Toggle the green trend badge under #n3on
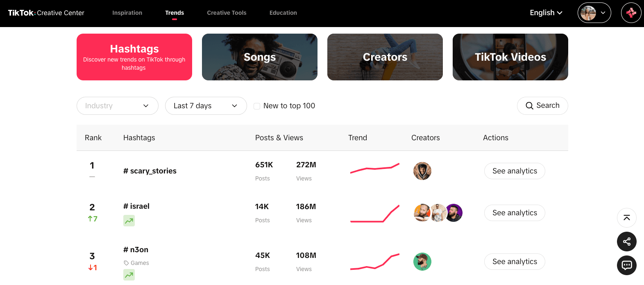Viewport: 644px width, 285px height. coord(129,275)
